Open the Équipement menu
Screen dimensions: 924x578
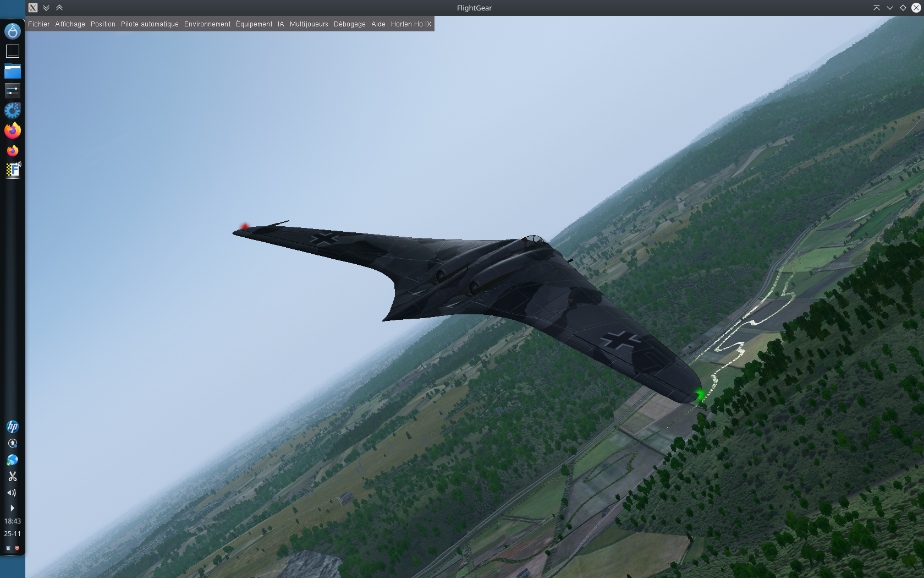click(254, 24)
